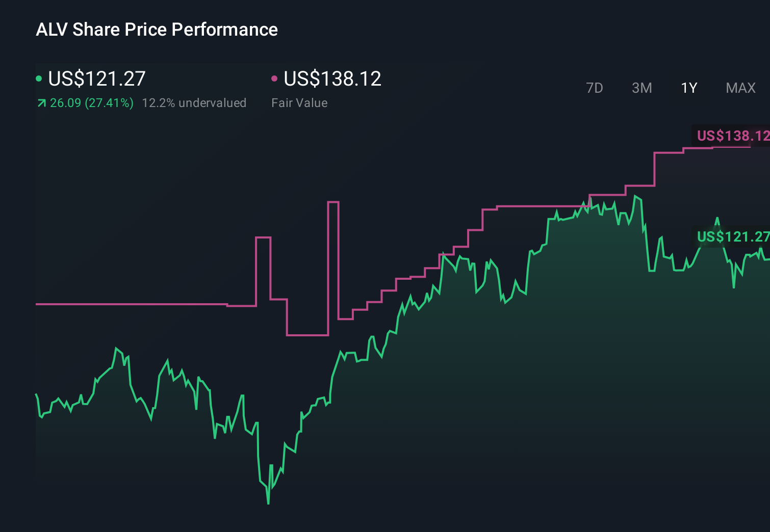Click the chart title ALV Share Price Performance
This screenshot has width=770, height=532.
pyautogui.click(x=157, y=30)
